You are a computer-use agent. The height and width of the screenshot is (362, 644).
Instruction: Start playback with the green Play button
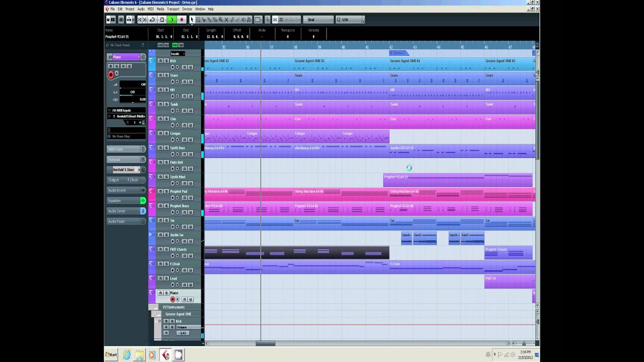pyautogui.click(x=172, y=20)
